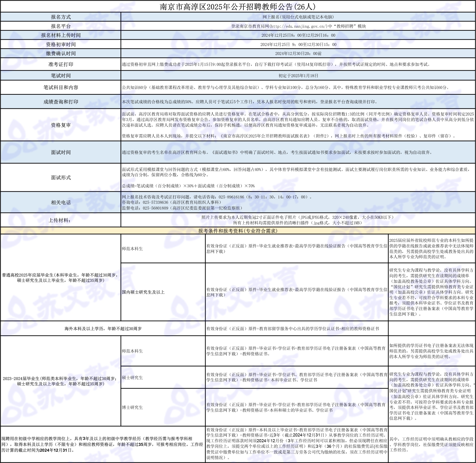This screenshot has height=463, width=476.
Task: Click the 公共知识60分 exam content description
Action: tap(286, 87)
